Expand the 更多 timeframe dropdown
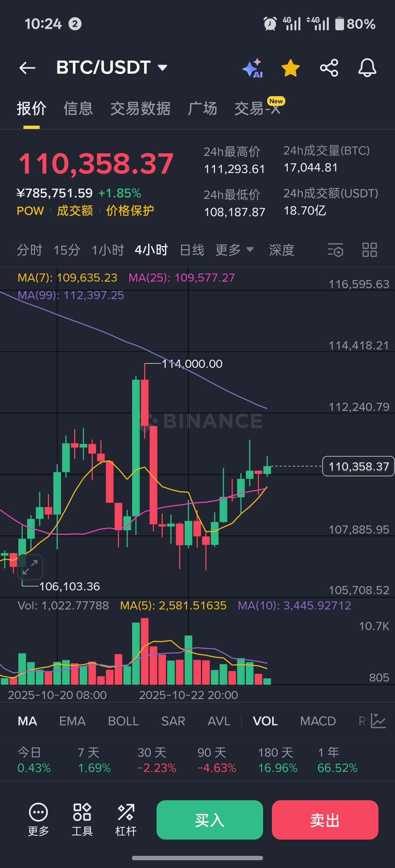Viewport: 395px width, 868px height. click(x=234, y=250)
